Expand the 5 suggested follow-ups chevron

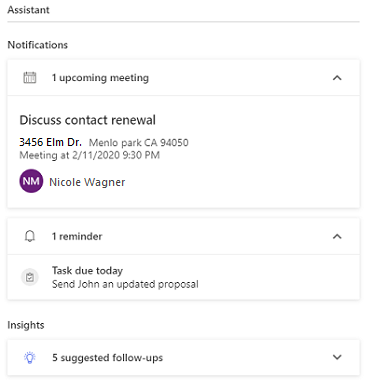tap(337, 357)
